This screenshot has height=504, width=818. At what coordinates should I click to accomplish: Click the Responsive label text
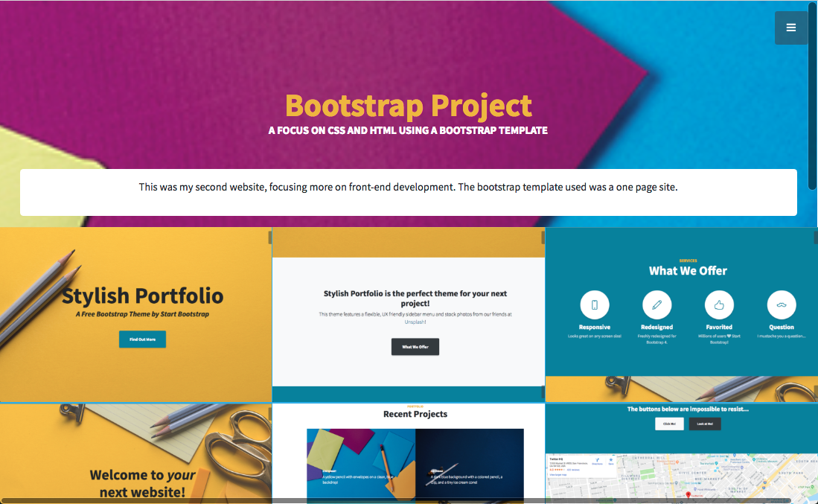594,327
